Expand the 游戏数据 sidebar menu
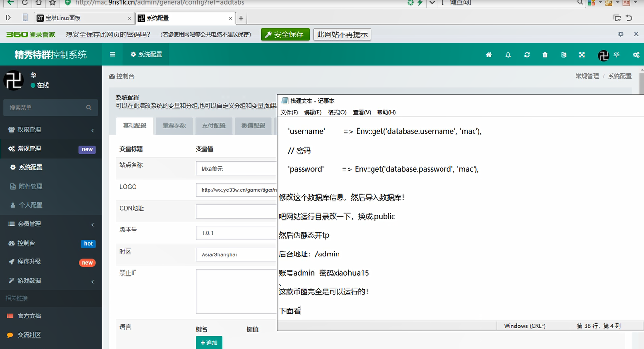The height and width of the screenshot is (349, 644). pyautogui.click(x=51, y=281)
